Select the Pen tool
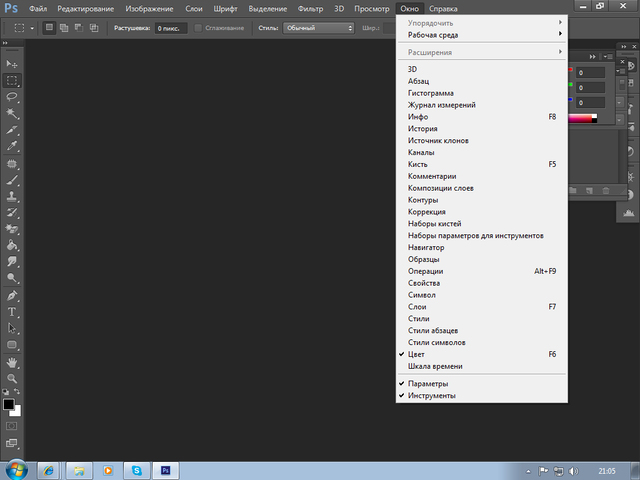Image resolution: width=640 pixels, height=480 pixels. 12,296
